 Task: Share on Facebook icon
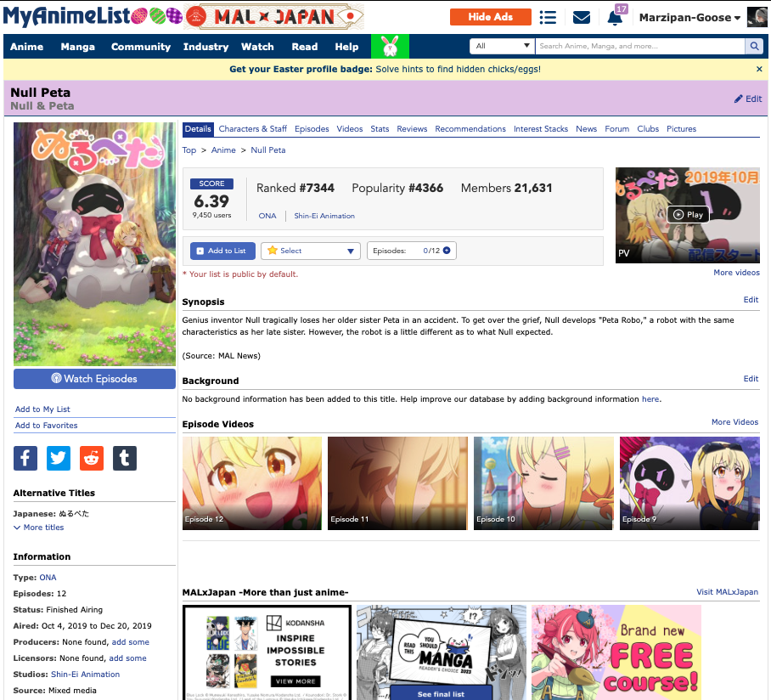click(x=25, y=459)
